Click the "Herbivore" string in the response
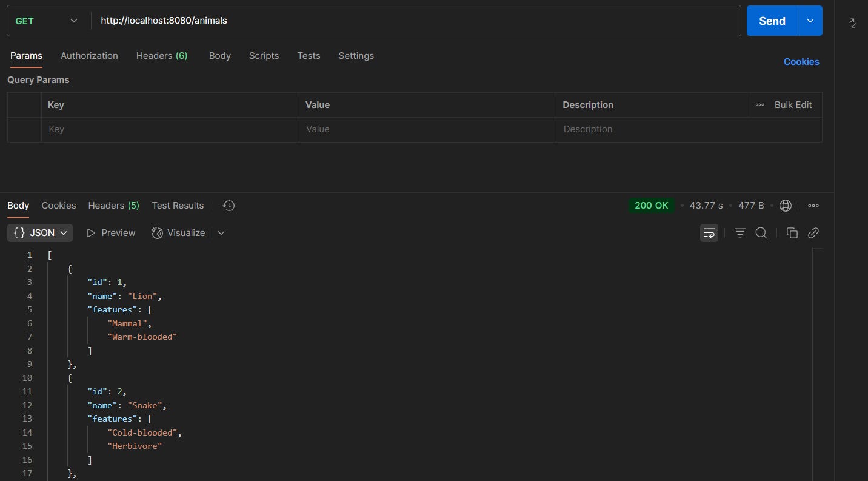The image size is (868, 481). [135, 446]
